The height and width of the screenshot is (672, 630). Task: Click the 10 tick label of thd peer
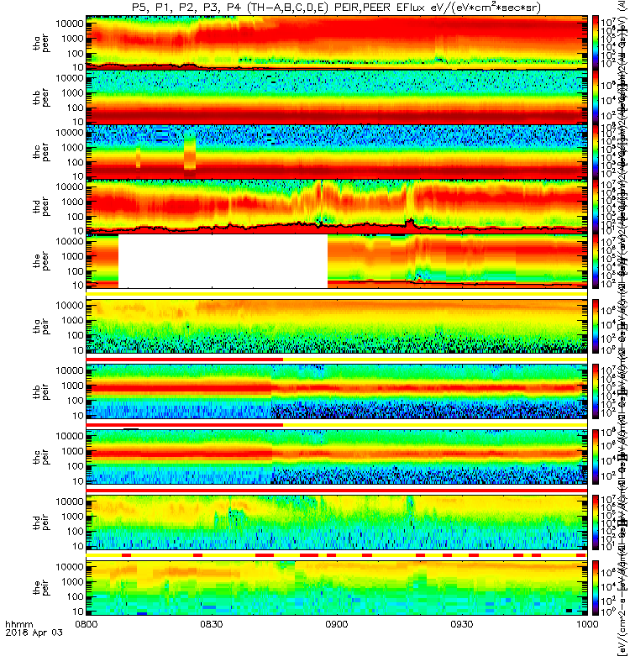coord(78,232)
